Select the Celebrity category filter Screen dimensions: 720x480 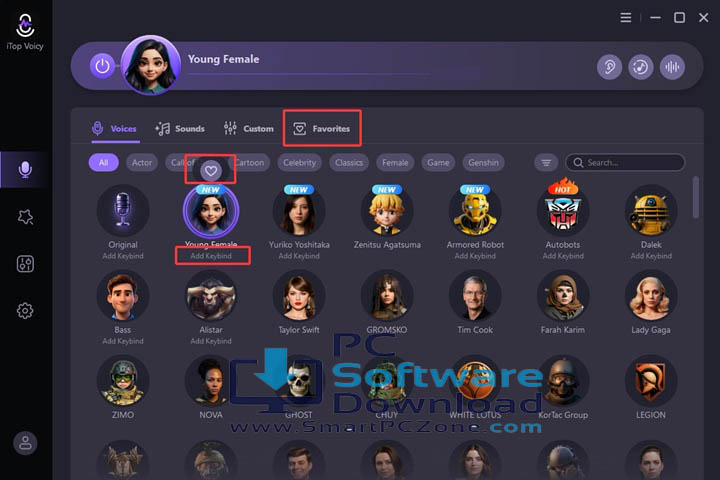pyautogui.click(x=299, y=163)
